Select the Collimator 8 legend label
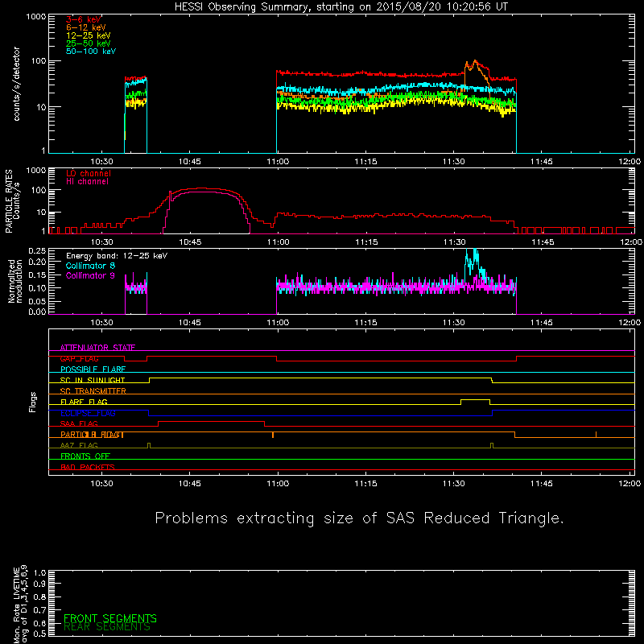 coord(90,266)
